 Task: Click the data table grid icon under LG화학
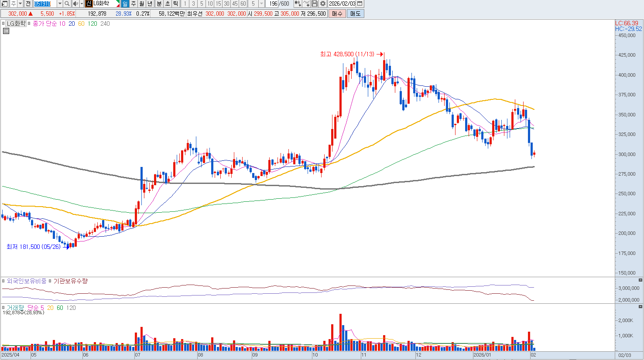pos(6,31)
